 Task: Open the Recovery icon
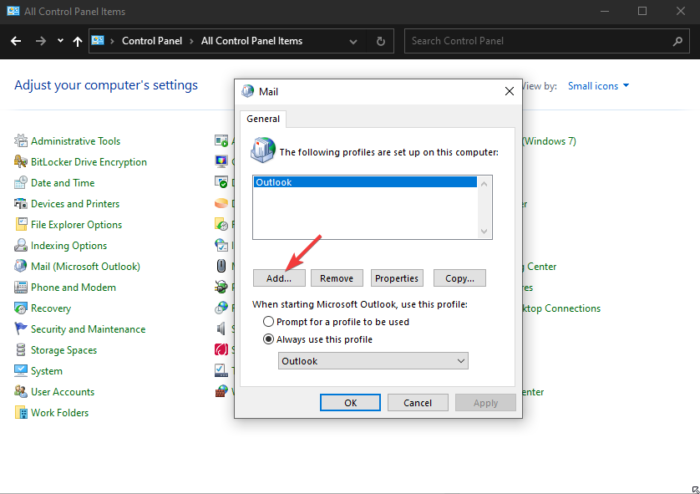click(21, 308)
